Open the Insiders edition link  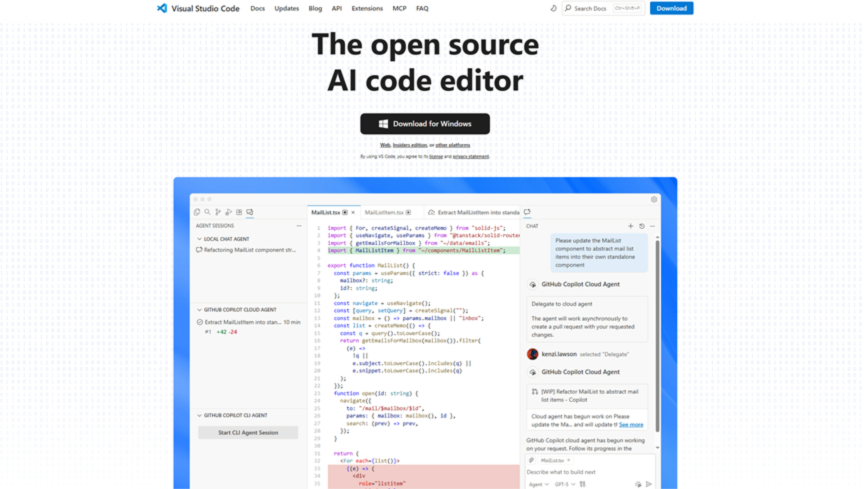pyautogui.click(x=410, y=145)
